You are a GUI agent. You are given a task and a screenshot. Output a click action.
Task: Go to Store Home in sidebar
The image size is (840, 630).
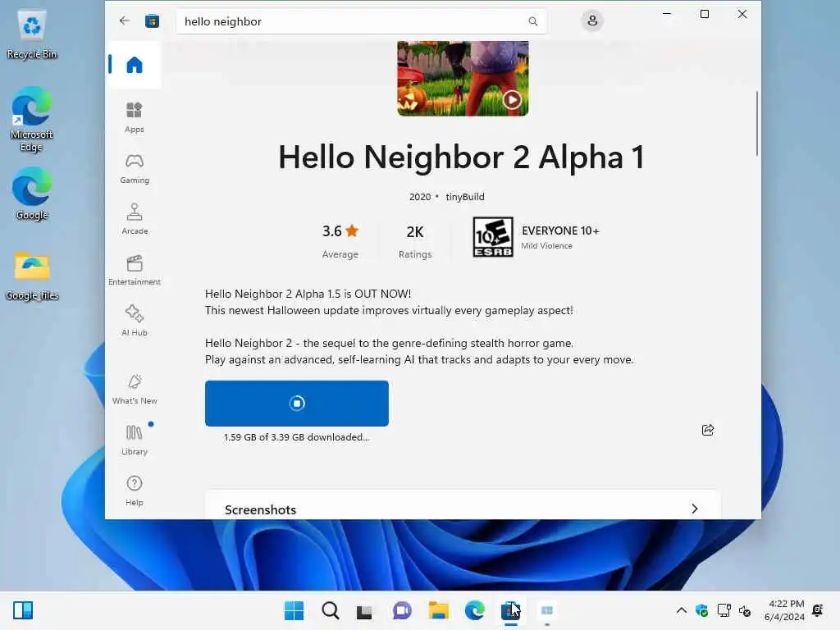coord(135,65)
